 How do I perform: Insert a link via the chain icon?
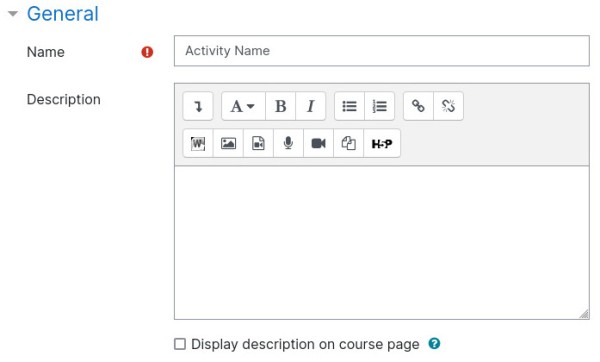418,106
